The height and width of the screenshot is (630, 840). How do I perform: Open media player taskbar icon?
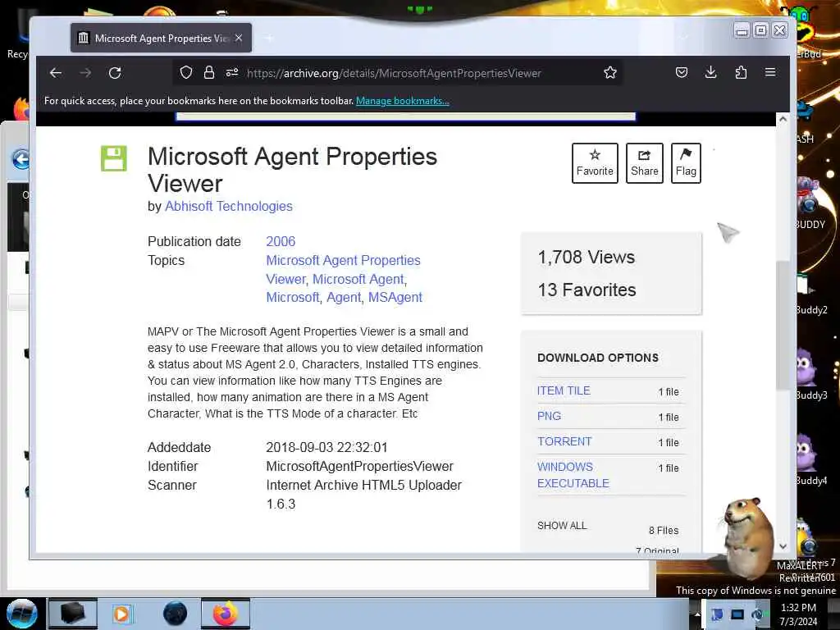pos(121,614)
